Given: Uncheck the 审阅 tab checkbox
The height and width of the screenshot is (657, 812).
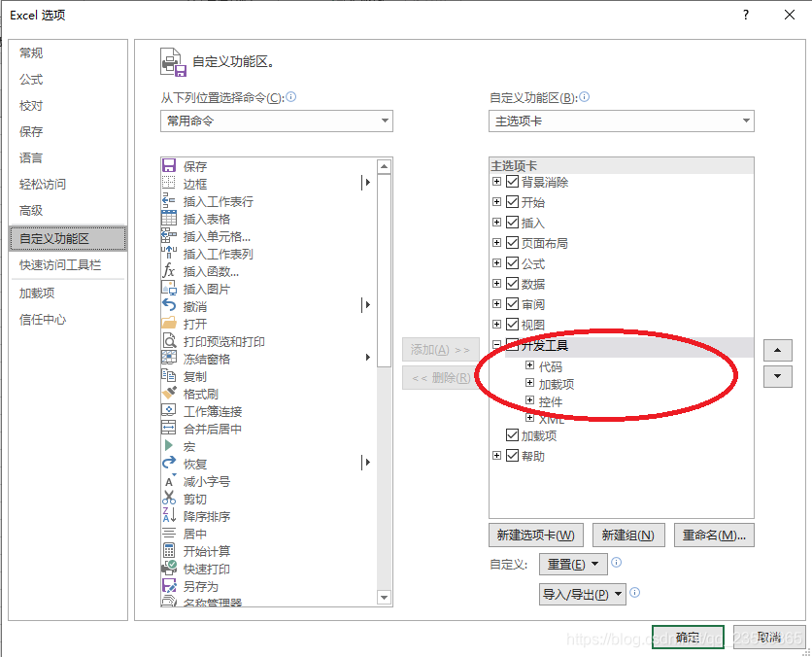Looking at the screenshot, I should 512,303.
